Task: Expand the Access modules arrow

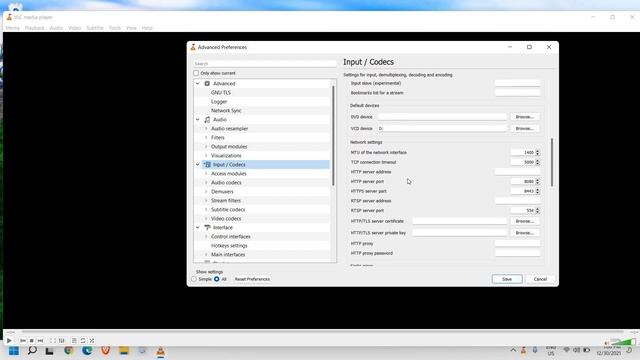Action: [x=206, y=173]
